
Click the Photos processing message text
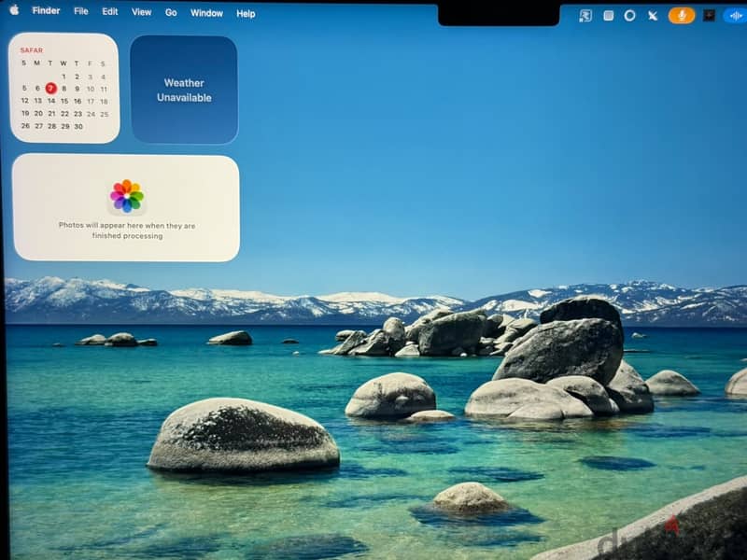127,231
